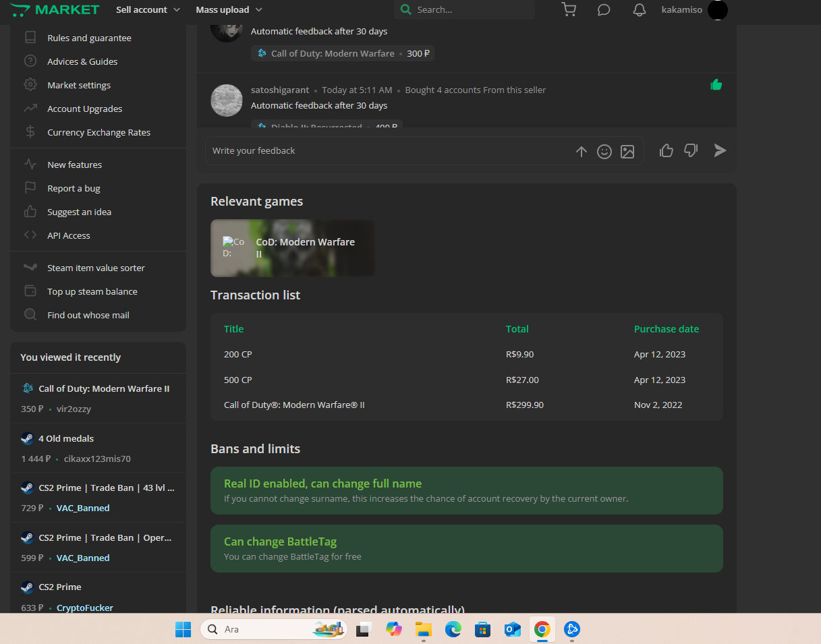Screen dimensions: 821x644
Task: Open Currency Exchange Rates
Action: (x=98, y=132)
